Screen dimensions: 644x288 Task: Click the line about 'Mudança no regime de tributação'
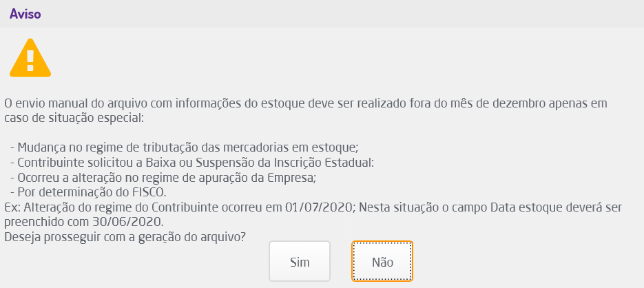(x=185, y=147)
